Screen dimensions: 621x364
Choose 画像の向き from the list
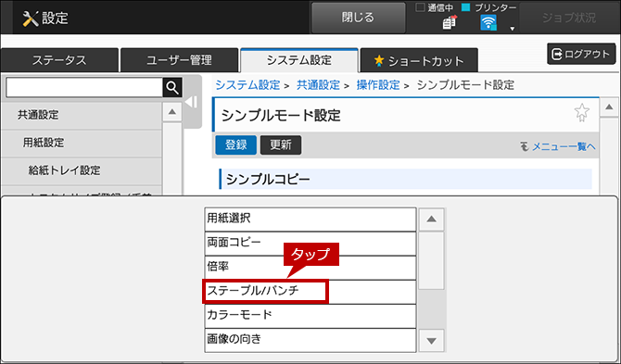(310, 340)
